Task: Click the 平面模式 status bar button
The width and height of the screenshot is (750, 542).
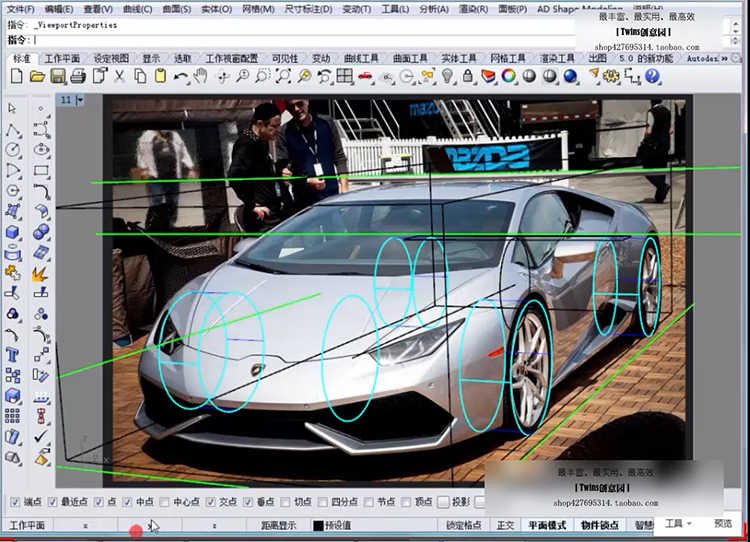Action: (x=546, y=525)
